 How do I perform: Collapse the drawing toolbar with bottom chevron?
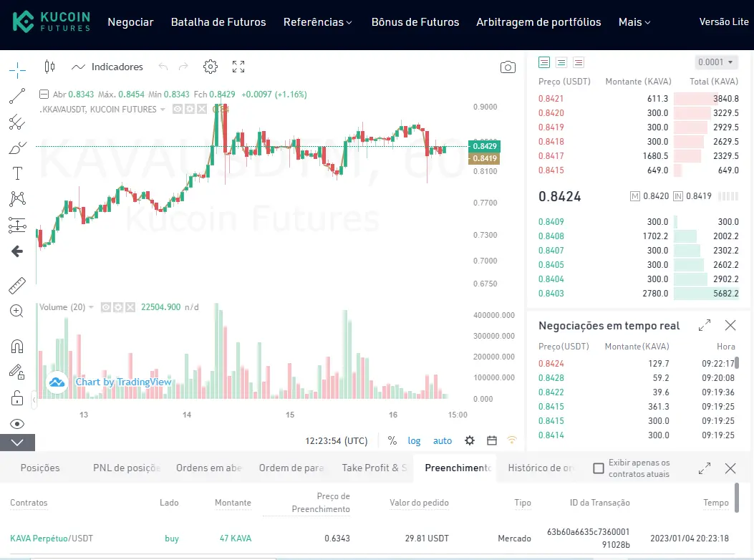coord(17,443)
